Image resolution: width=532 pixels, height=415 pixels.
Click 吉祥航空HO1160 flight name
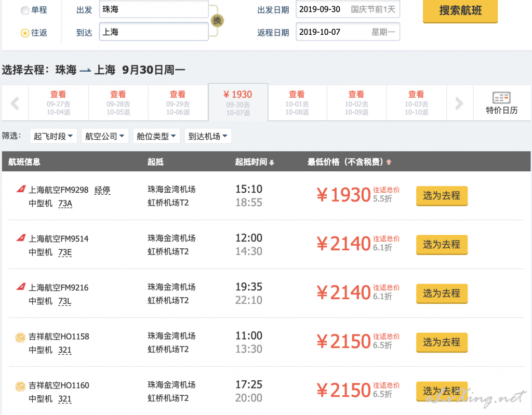pos(59,385)
